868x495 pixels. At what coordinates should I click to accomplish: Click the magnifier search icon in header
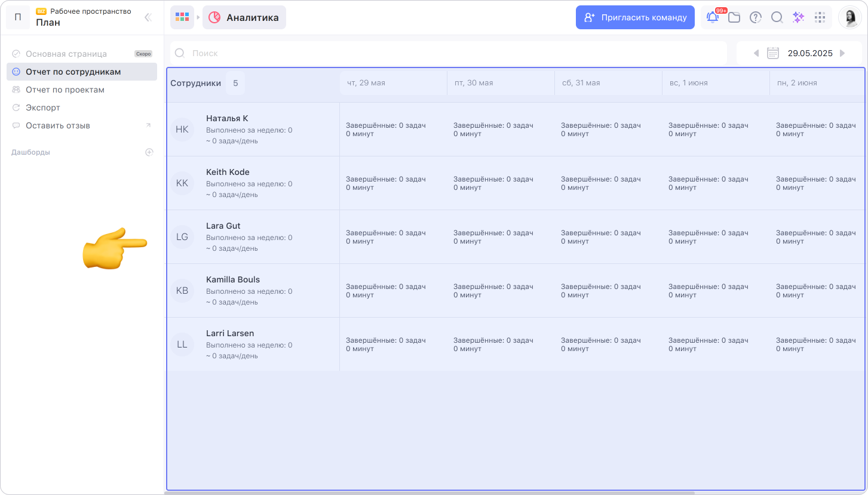point(777,17)
